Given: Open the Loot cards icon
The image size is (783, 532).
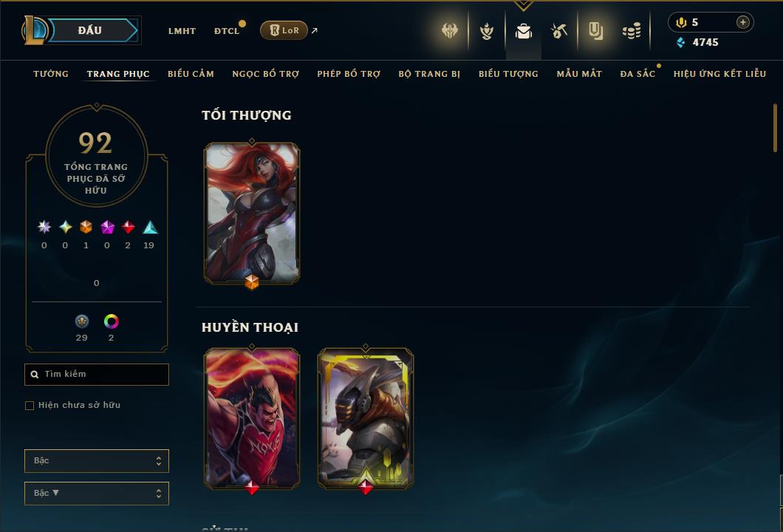Looking at the screenshot, I should [595, 32].
